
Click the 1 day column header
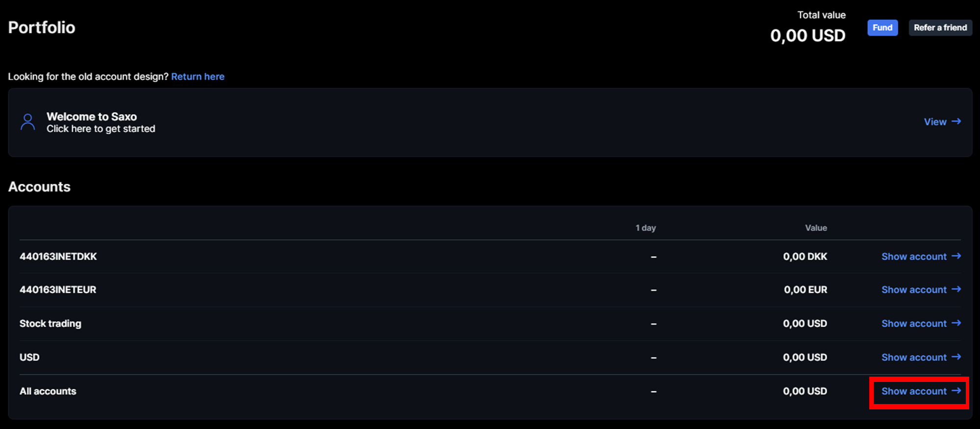click(645, 228)
